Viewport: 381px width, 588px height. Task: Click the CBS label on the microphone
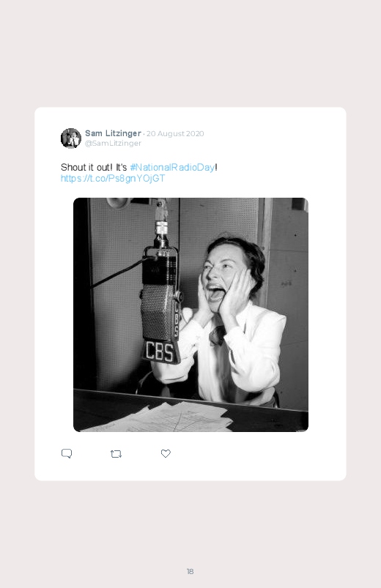[x=160, y=352]
